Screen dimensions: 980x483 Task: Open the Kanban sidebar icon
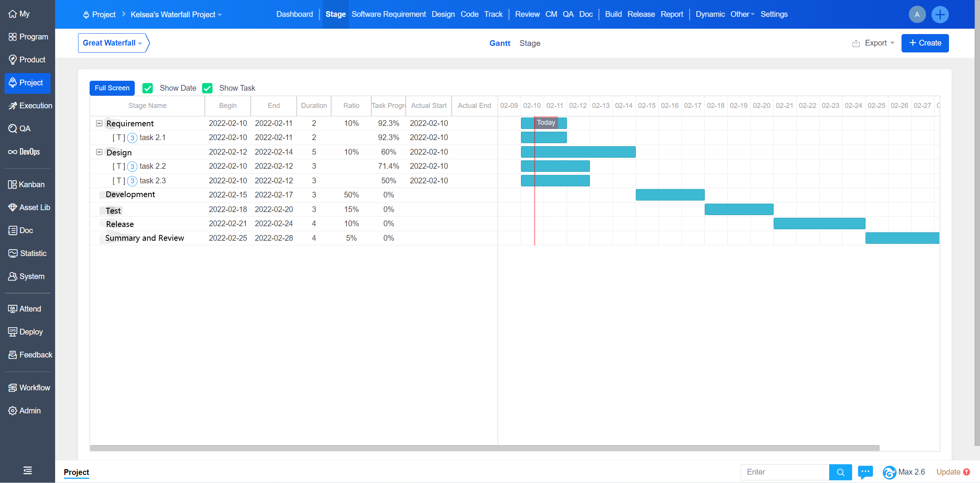pyautogui.click(x=12, y=184)
